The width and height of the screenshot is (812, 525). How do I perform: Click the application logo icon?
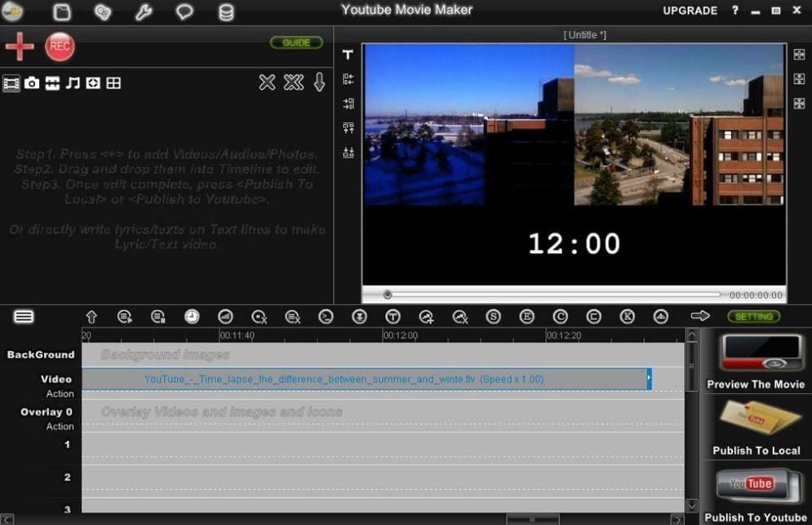[12, 11]
